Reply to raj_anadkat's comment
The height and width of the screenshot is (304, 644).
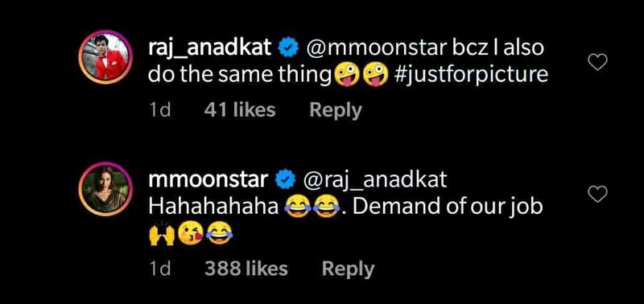336,110
